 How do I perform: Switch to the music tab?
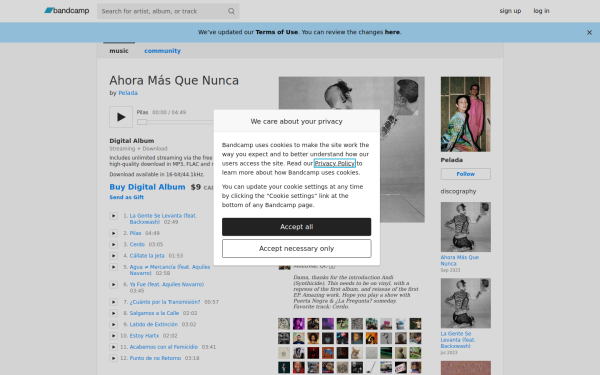(119, 51)
